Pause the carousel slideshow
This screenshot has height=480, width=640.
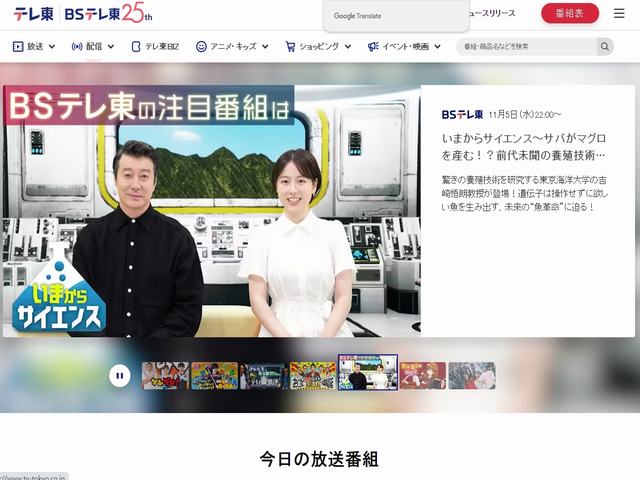point(120,376)
